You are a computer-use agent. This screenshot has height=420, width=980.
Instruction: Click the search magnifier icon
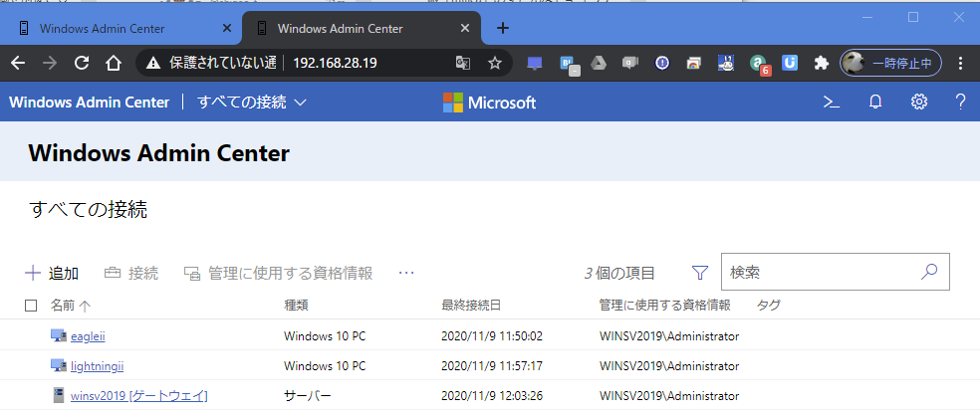929,272
